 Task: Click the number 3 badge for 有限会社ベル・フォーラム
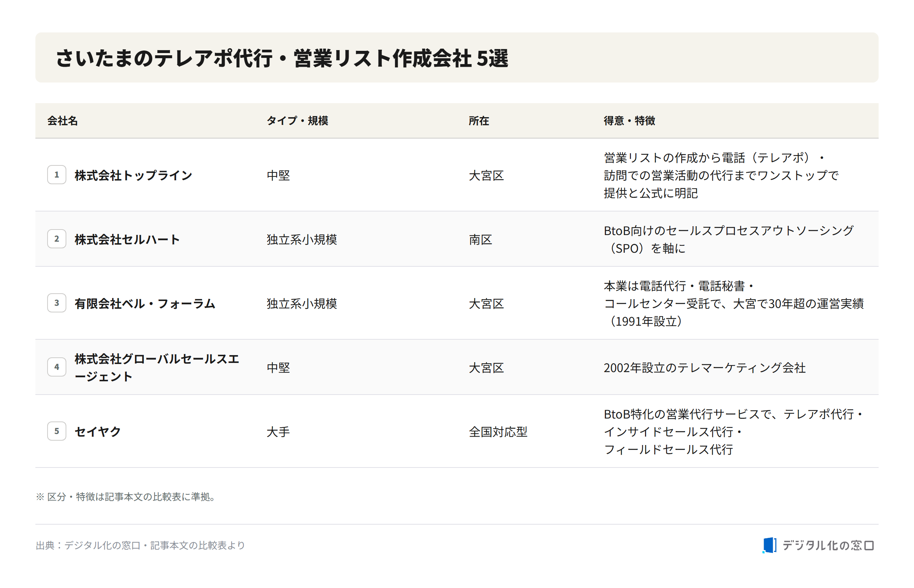(56, 303)
